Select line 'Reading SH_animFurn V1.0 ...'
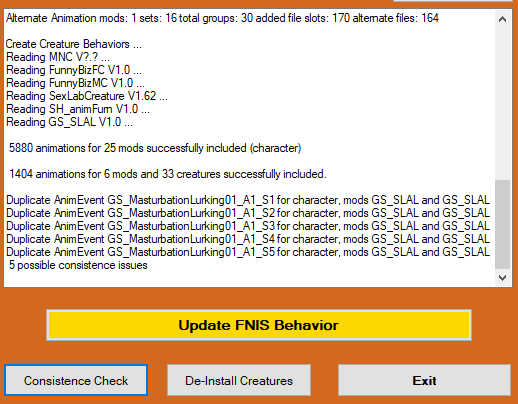518x404 pixels. point(78,109)
